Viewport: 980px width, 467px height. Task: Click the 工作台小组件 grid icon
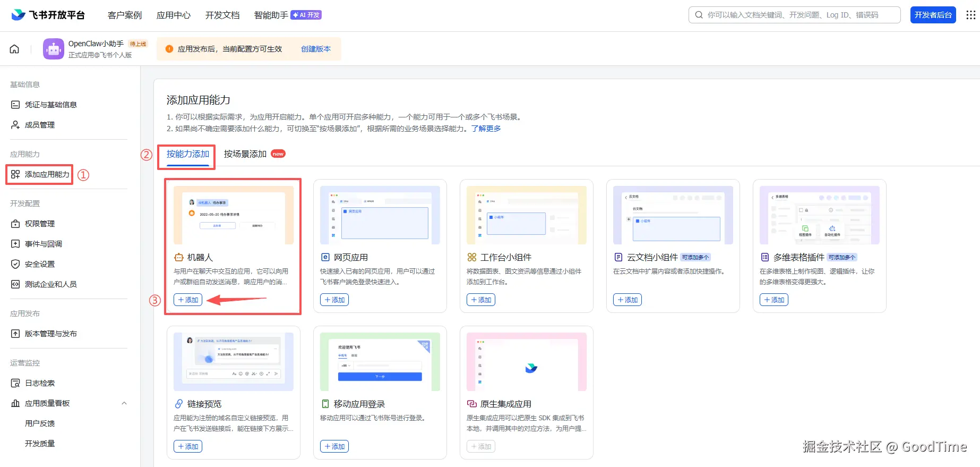(x=471, y=257)
